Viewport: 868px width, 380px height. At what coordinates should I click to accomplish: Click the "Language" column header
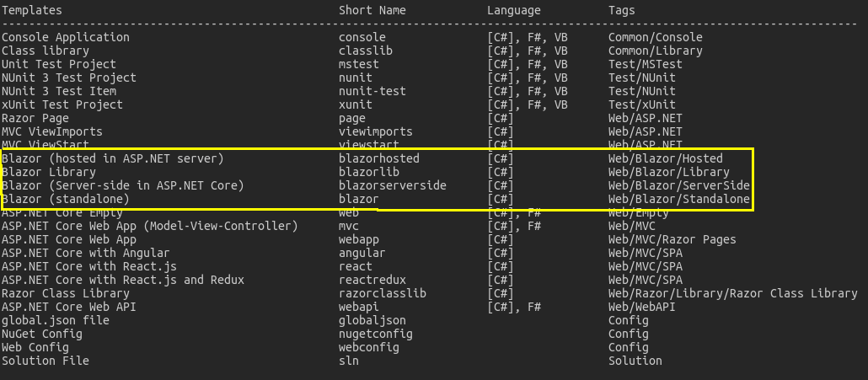tap(514, 10)
